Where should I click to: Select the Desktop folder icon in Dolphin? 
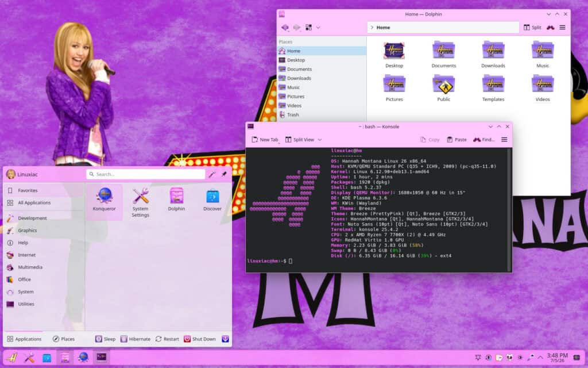pyautogui.click(x=394, y=51)
